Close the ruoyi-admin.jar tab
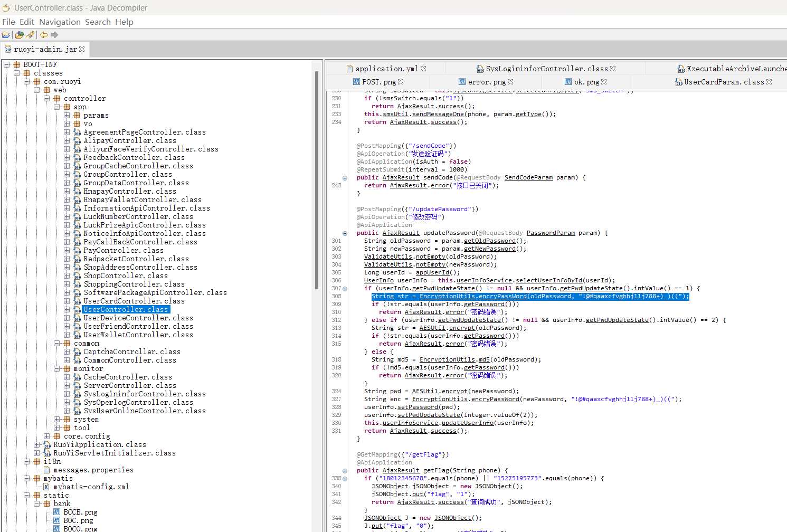This screenshot has width=787, height=532. click(x=82, y=49)
